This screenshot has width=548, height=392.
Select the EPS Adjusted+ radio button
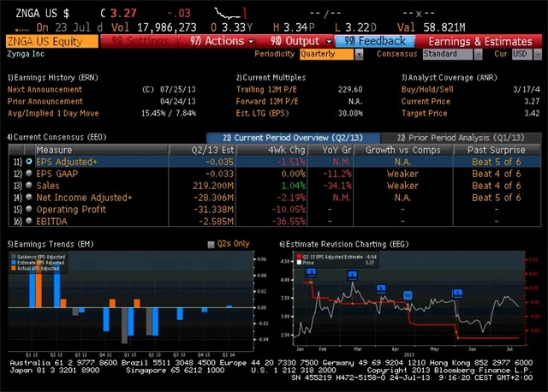(29, 161)
